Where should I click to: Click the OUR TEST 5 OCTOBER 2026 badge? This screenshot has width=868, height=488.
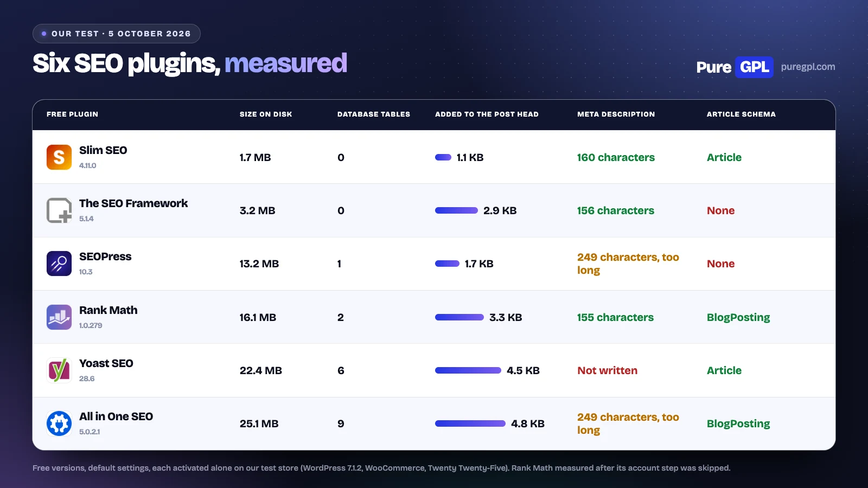click(117, 34)
